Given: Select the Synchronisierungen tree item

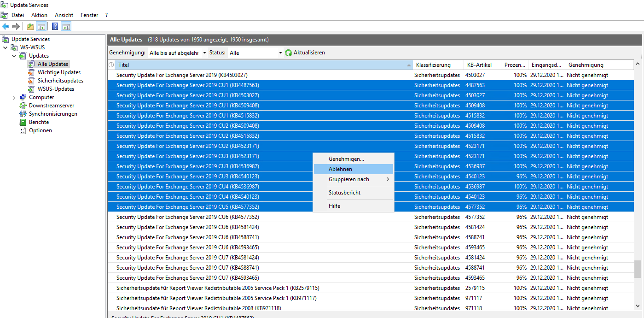Looking at the screenshot, I should [x=53, y=114].
